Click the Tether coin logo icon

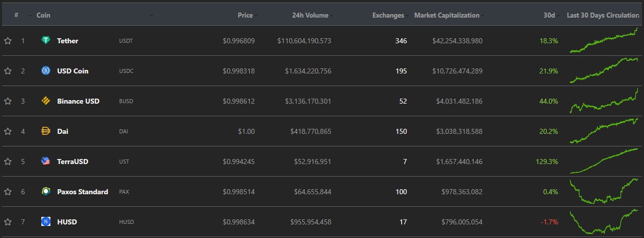click(x=46, y=40)
